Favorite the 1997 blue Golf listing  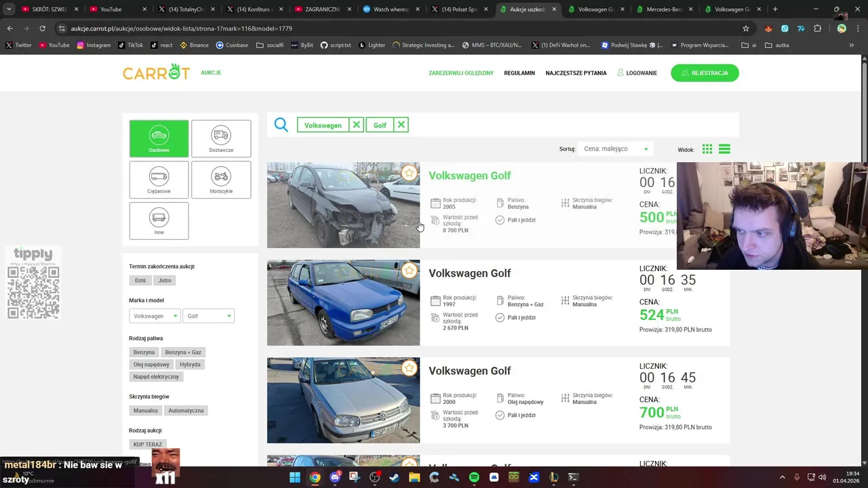[x=409, y=270]
